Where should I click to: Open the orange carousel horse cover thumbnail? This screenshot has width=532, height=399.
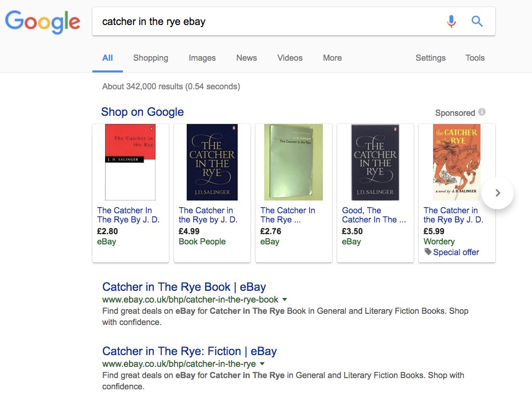pyautogui.click(x=457, y=162)
